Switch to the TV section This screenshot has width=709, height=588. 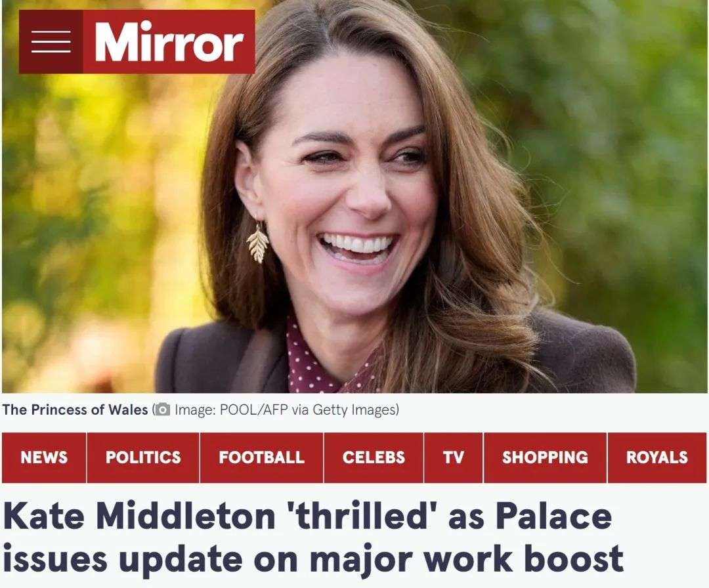(x=454, y=457)
